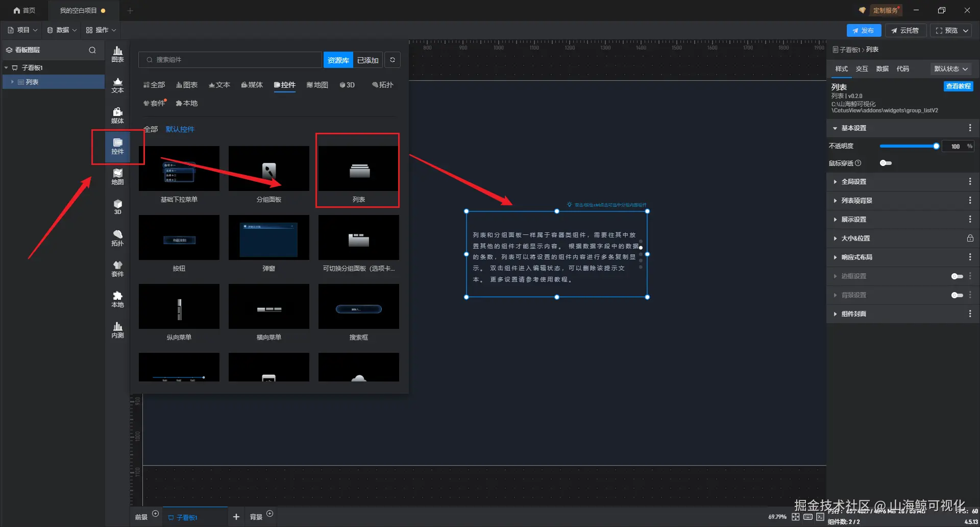Expand the 大小&位置 section
Viewport: 980px width, 527px height.
[x=835, y=238]
